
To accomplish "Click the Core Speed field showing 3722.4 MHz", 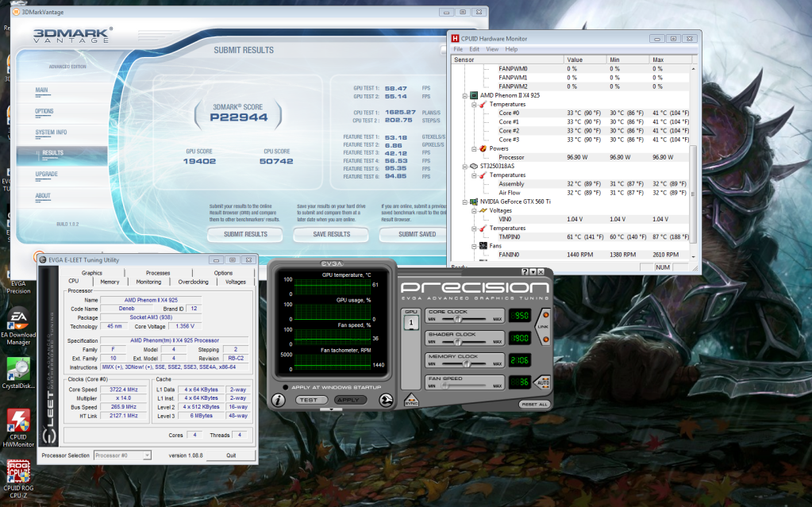I will (x=124, y=390).
